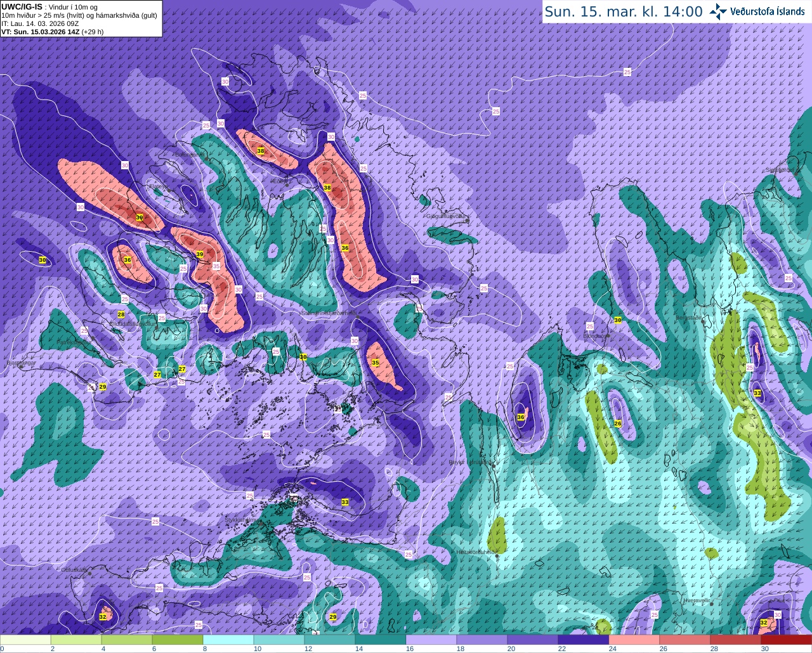Click the yellow 32 gust marker near Gufuskálar
812x653 pixels.
pos(103,617)
